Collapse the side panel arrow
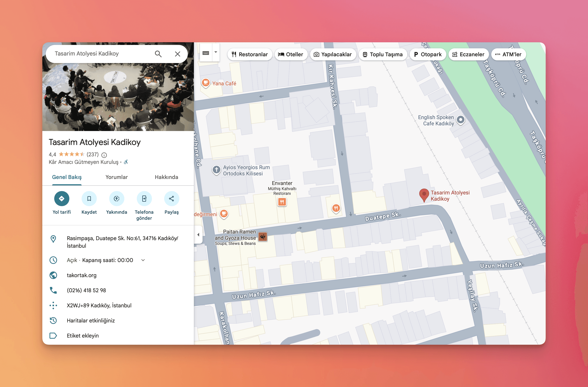 [198, 235]
